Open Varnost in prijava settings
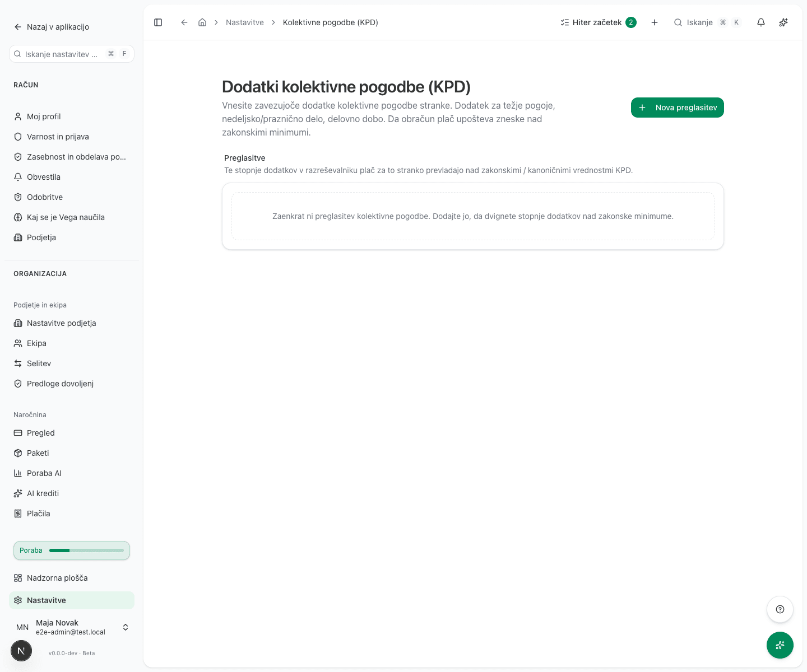The image size is (807, 672). pyautogui.click(x=72, y=137)
